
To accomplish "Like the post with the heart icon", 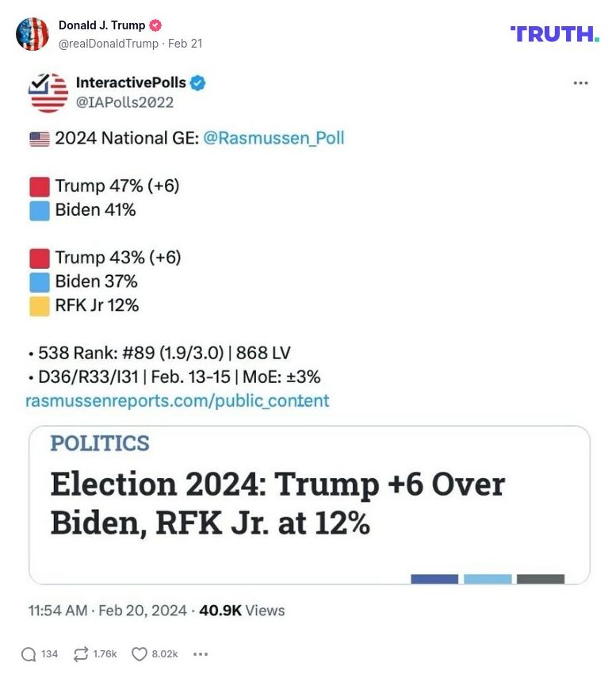I will pyautogui.click(x=139, y=653).
